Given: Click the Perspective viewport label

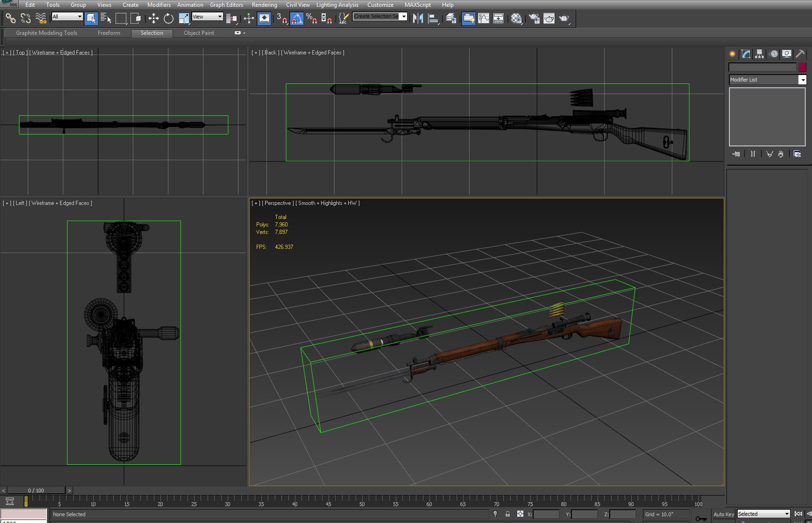Looking at the screenshot, I should pyautogui.click(x=278, y=203).
